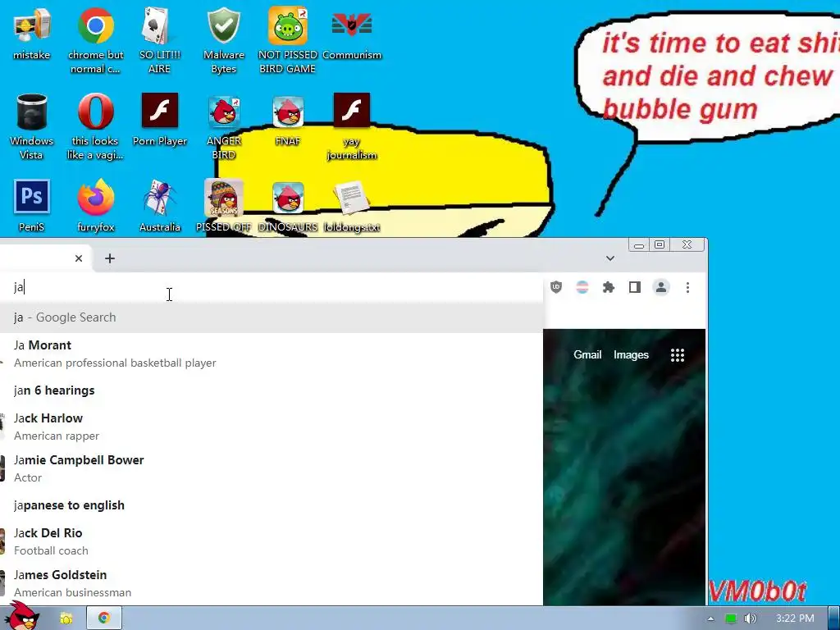Screen dimensions: 840x630
Task: Click the Chrome taskbar button
Action: click(104, 619)
